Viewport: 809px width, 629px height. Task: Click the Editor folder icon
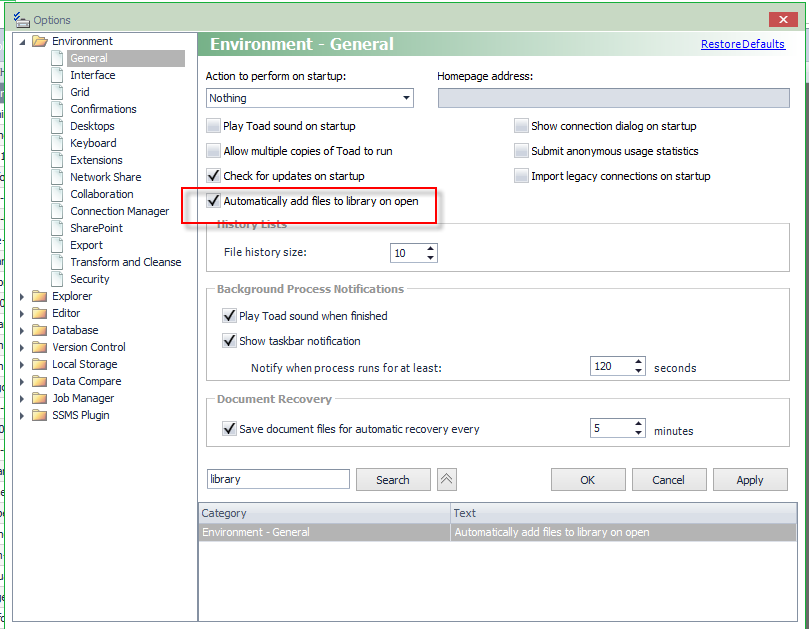[x=40, y=313]
